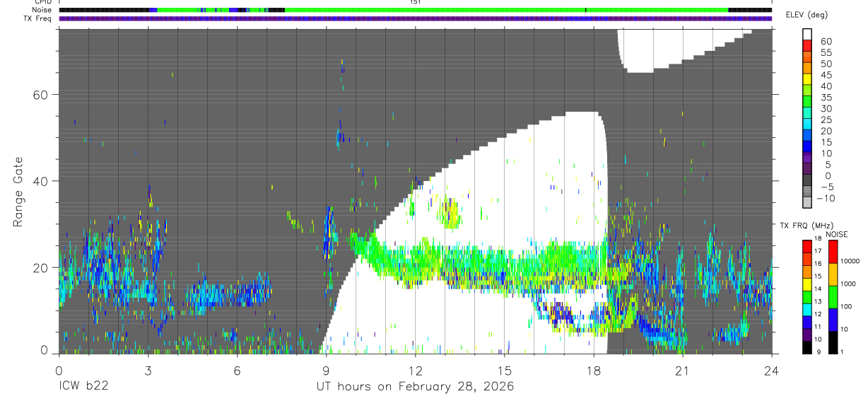
Task: Click the yellow segment of the ELEV color bar
Action: 808,79
